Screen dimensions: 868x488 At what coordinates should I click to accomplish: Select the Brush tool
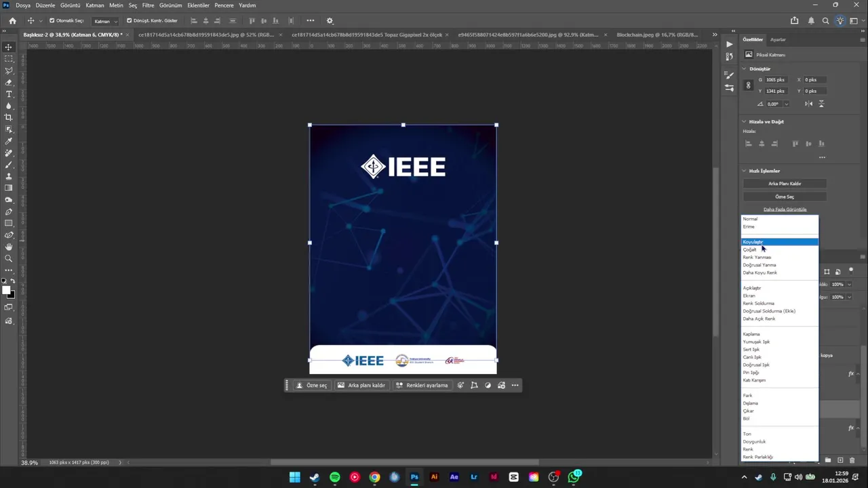(9, 165)
